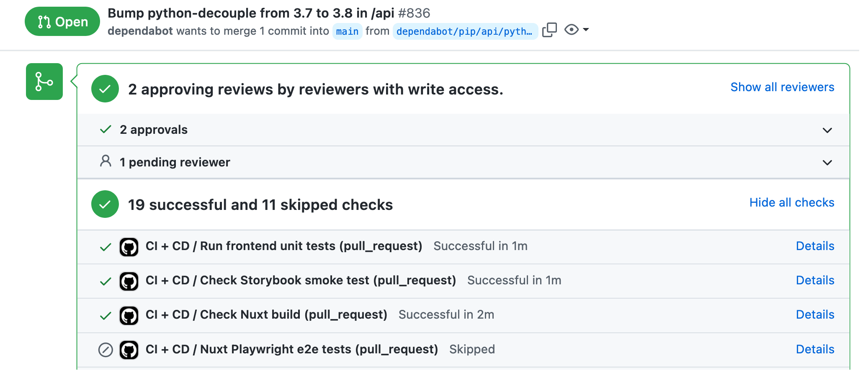Click the skipped status icon for Playwright e2e tests
The height and width of the screenshot is (373, 868).
tap(105, 350)
